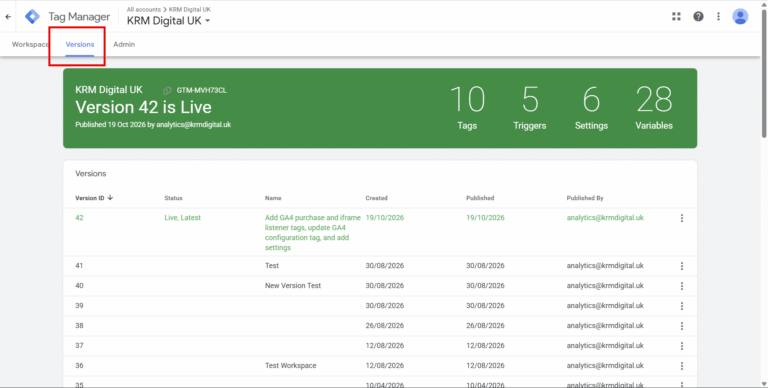Select version 39 row ID
The image size is (768, 388).
coord(79,306)
